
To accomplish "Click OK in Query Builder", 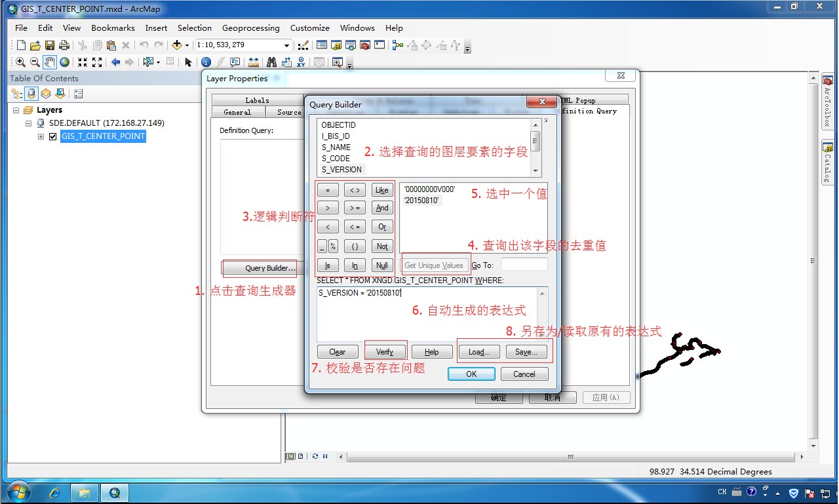I will [x=471, y=374].
